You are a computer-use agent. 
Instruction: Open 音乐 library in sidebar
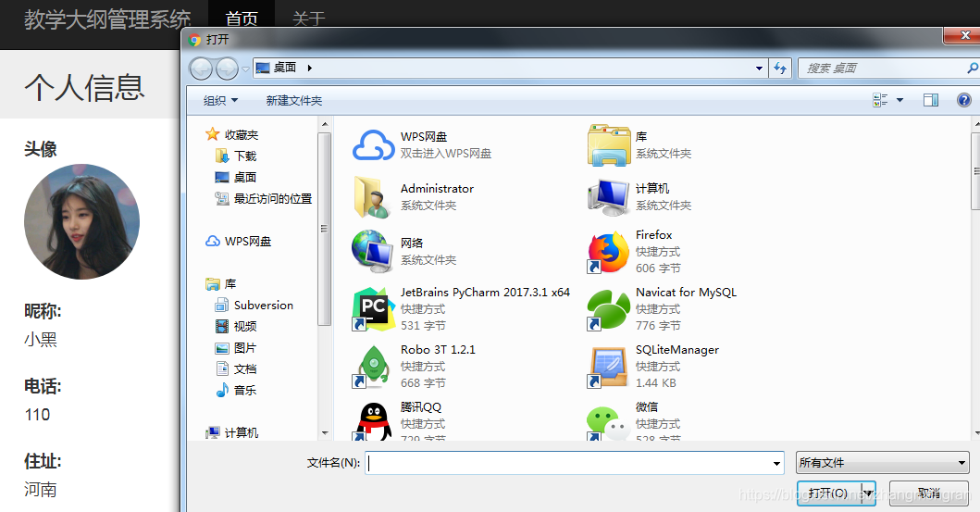point(236,390)
